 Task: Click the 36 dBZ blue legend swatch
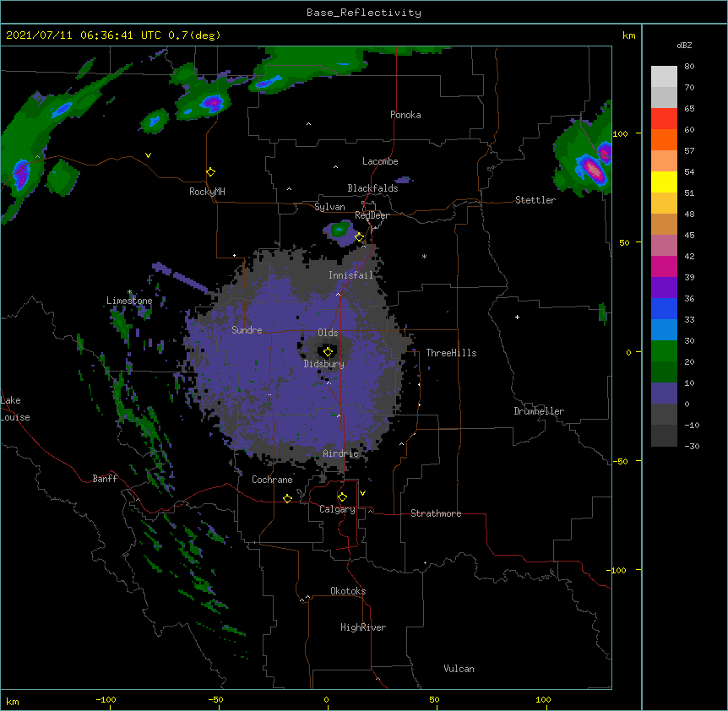pyautogui.click(x=664, y=308)
